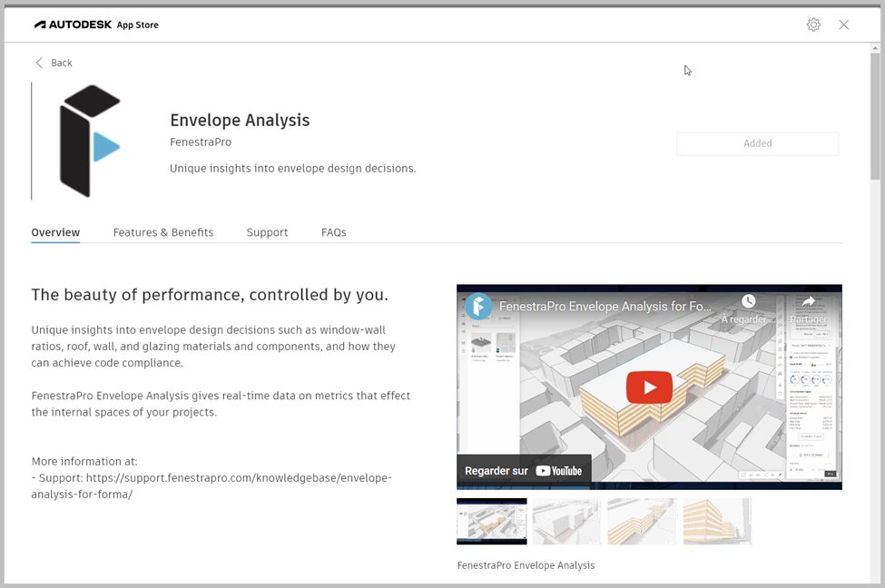This screenshot has height=588, width=885.
Task: Select the first video preview thumbnail
Action: click(491, 522)
